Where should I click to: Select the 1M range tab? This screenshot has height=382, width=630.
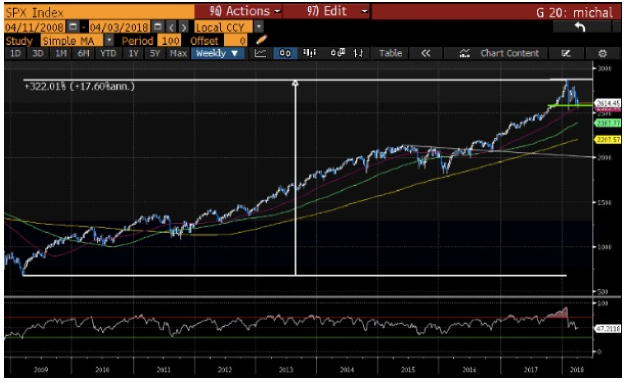[60, 53]
